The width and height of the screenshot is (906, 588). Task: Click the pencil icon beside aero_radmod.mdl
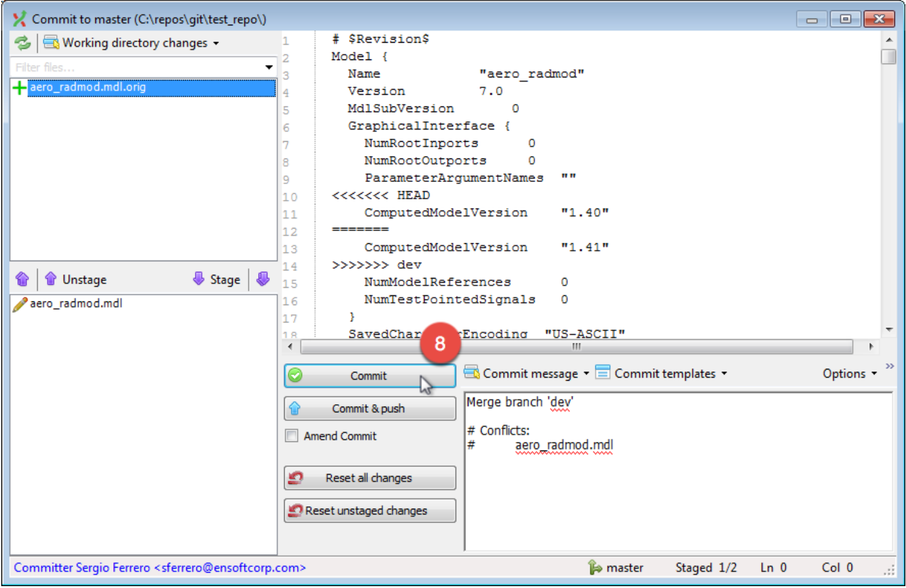[x=20, y=304]
